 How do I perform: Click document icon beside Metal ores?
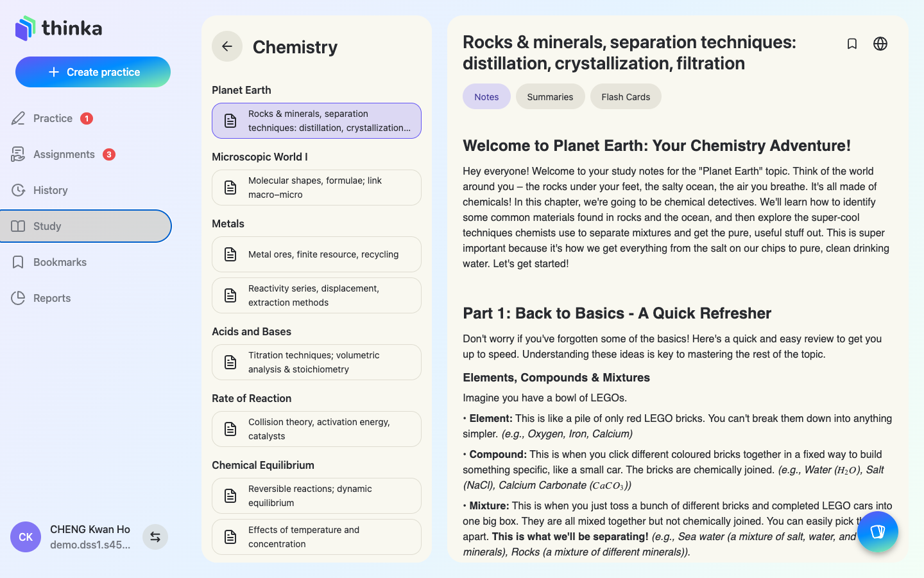pyautogui.click(x=230, y=254)
